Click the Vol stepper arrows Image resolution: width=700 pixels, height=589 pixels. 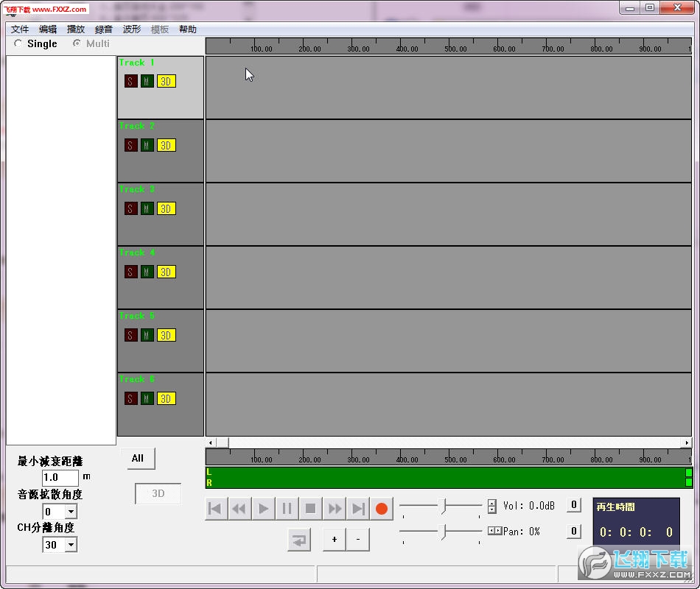[x=492, y=506]
